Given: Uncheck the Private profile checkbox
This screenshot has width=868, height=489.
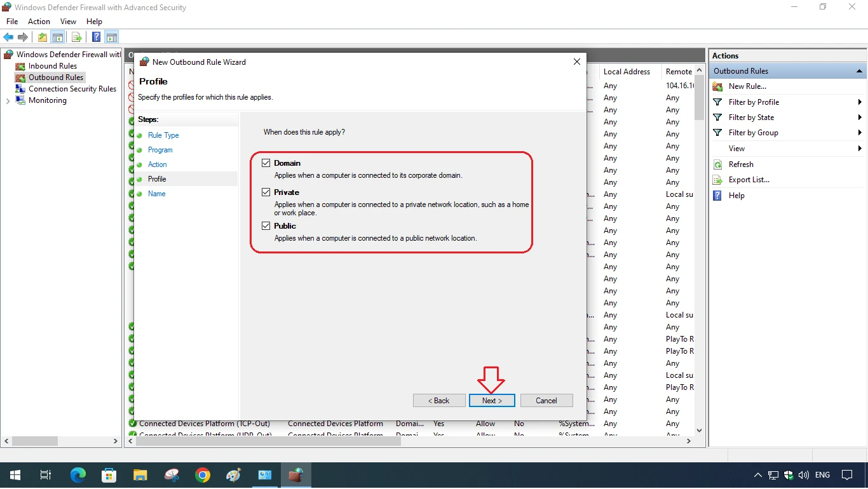Looking at the screenshot, I should click(266, 192).
